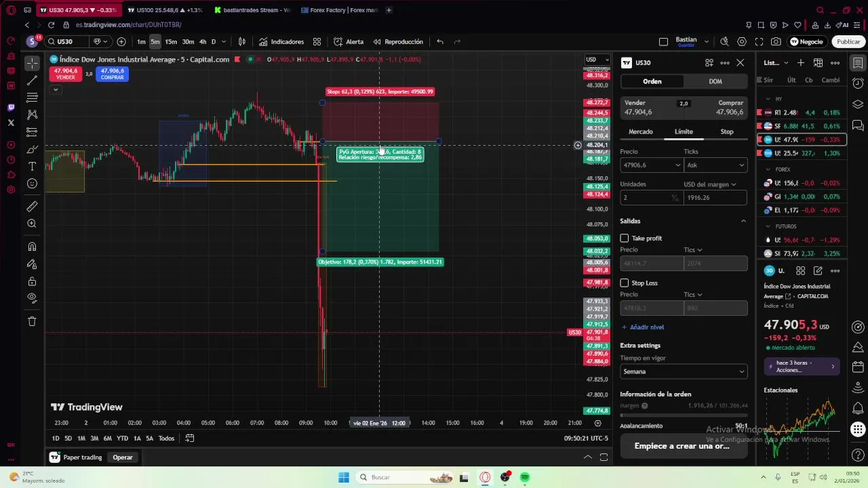The height and width of the screenshot is (488, 868).
Task: Open the time interval dropdown arrow
Action: point(224,42)
